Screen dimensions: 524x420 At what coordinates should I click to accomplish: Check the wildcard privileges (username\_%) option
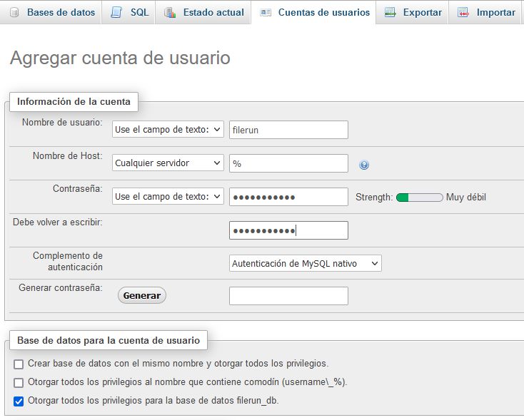(x=19, y=383)
